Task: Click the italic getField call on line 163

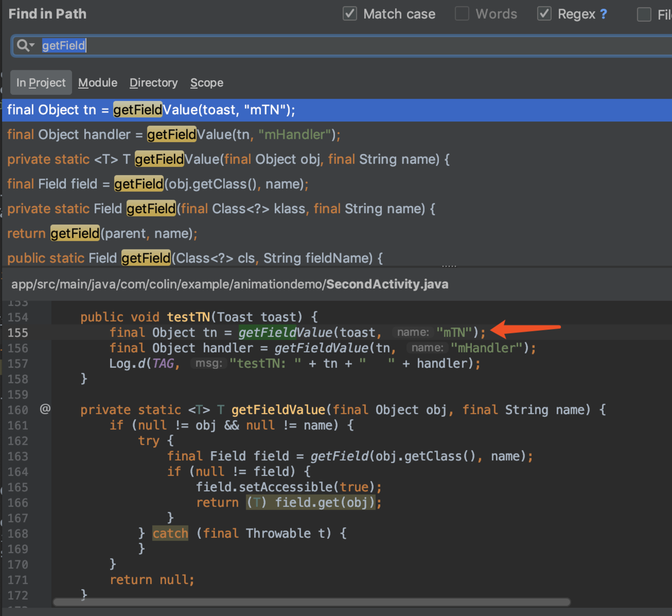Action: [x=340, y=456]
